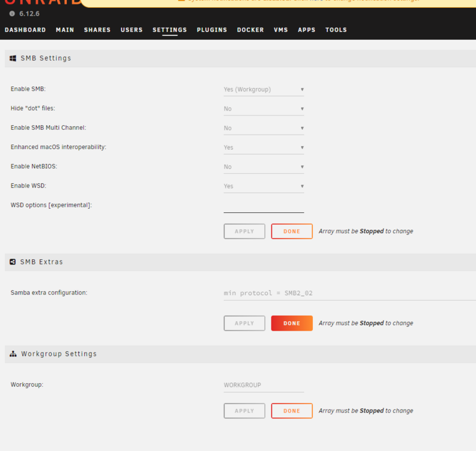Expand Enhanced macOS interoperability dropdown

[264, 148]
